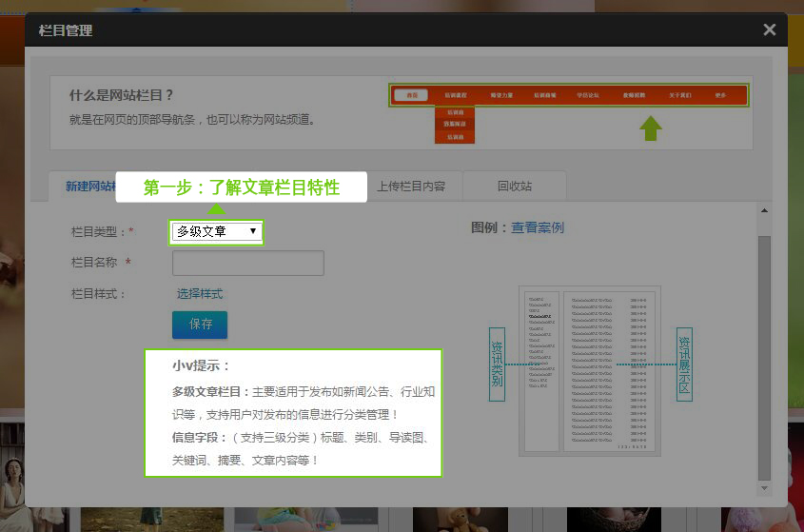
Task: Open the 查看案例 link
Action: click(538, 227)
